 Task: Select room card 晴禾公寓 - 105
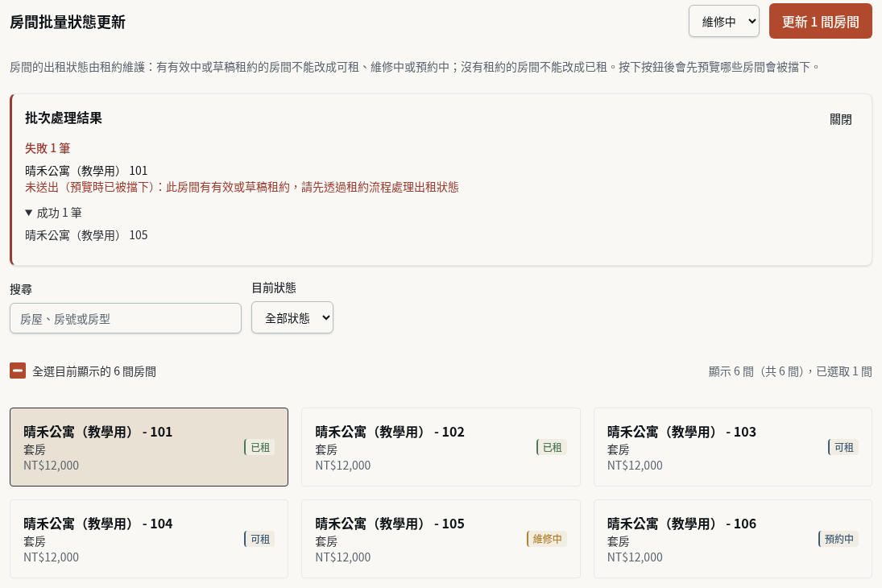(x=441, y=539)
